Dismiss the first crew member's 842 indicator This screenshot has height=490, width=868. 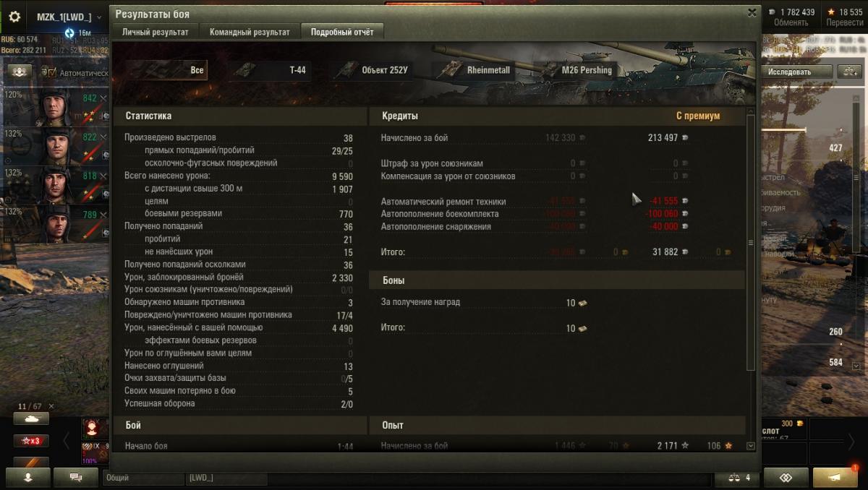pos(103,98)
